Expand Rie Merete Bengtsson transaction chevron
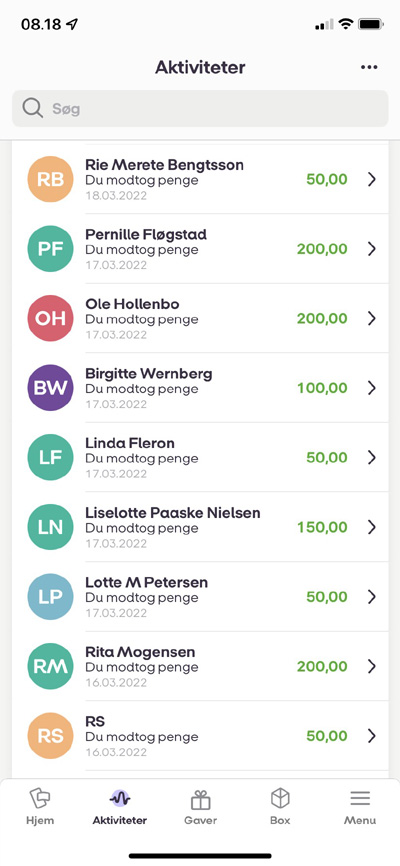Image resolution: width=400 pixels, height=866 pixels. pyautogui.click(x=372, y=179)
